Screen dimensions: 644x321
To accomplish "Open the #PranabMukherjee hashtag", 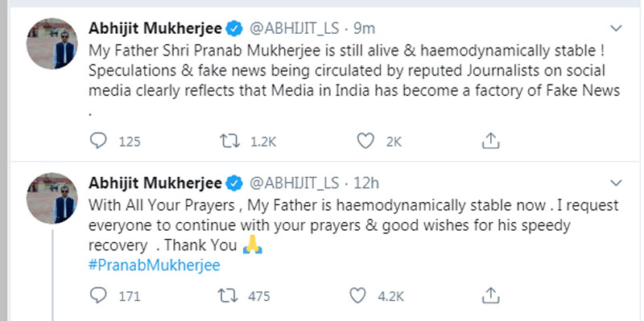I will pos(154,265).
